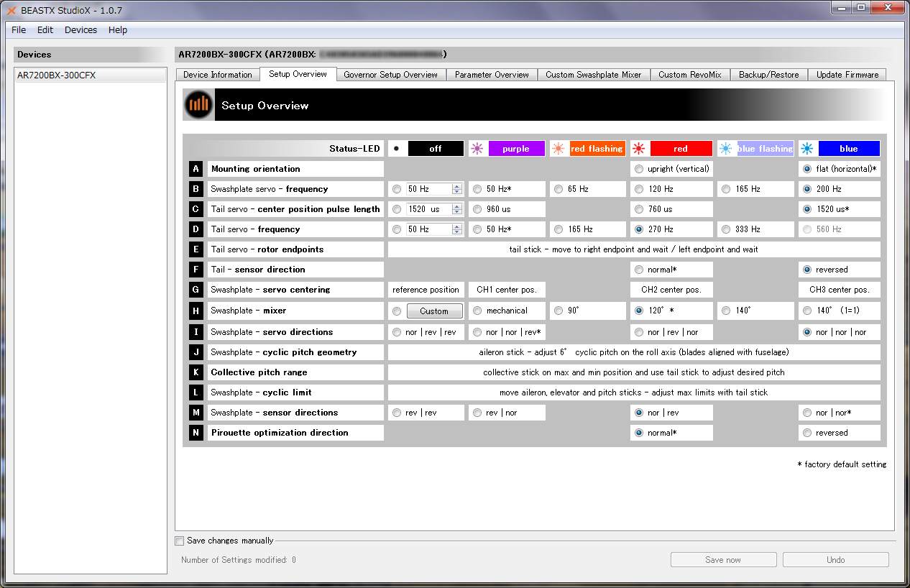
Task: Go to the Backup/Restore tab
Action: (x=768, y=75)
